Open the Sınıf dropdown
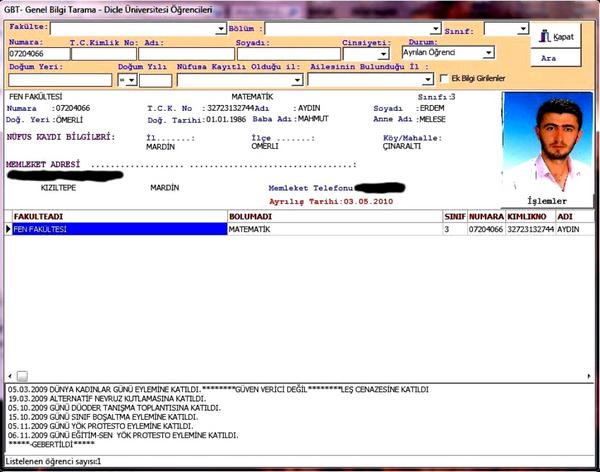Viewport: 600px width, 472px height. (x=522, y=29)
